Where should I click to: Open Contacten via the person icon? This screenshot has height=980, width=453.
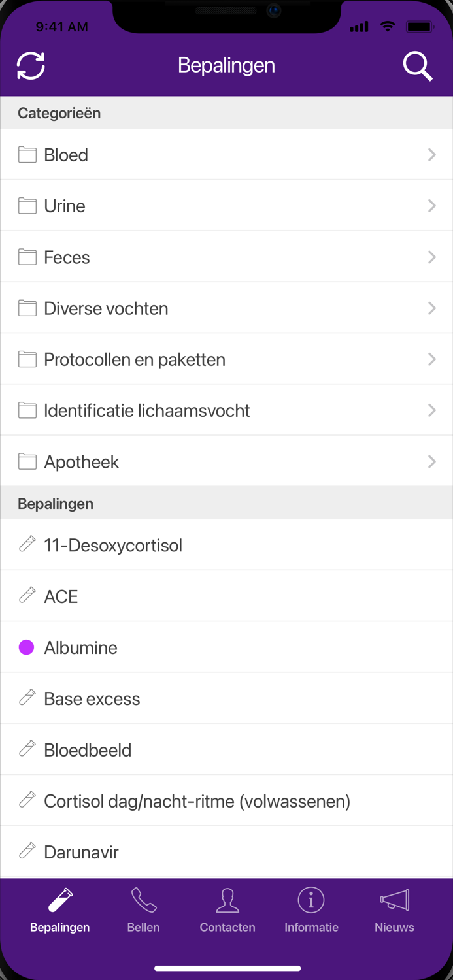(x=227, y=899)
